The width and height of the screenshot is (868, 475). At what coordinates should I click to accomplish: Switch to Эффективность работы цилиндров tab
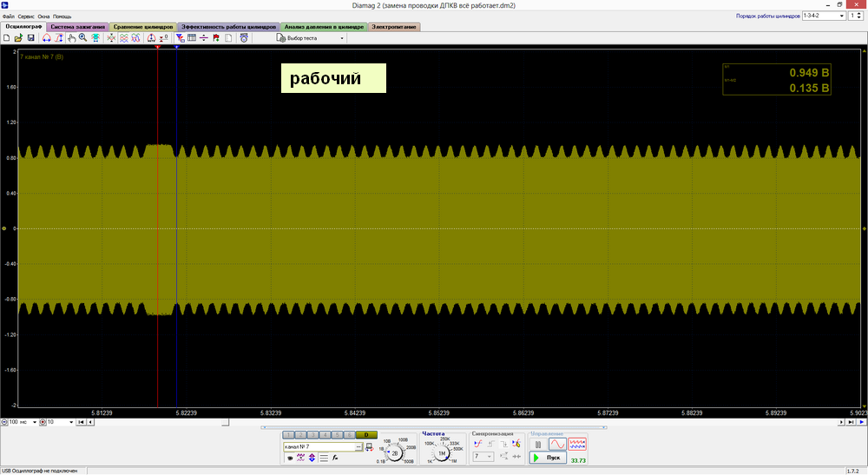pyautogui.click(x=228, y=27)
